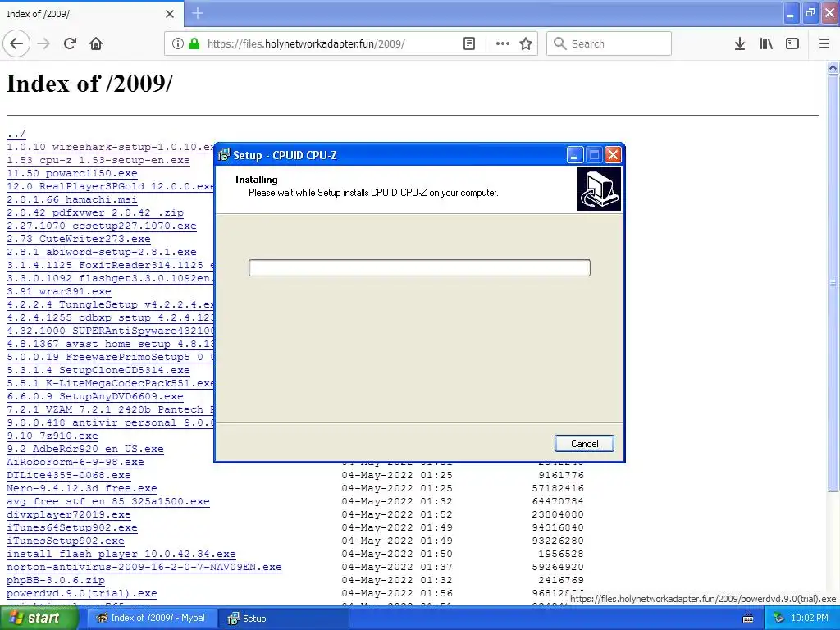Viewport: 840px width, 630px height.
Task: Bookmark this page with the star
Action: tap(526, 43)
